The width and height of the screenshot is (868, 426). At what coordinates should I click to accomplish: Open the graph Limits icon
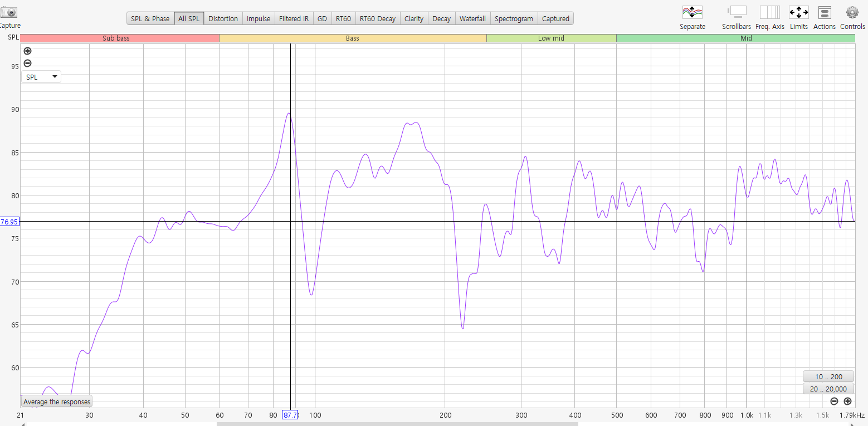[x=798, y=12]
